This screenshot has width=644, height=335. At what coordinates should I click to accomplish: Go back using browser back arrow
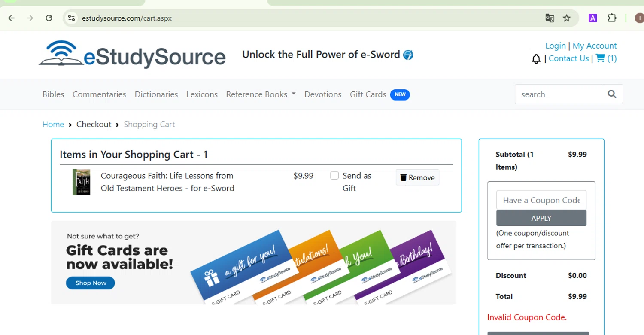tap(11, 18)
